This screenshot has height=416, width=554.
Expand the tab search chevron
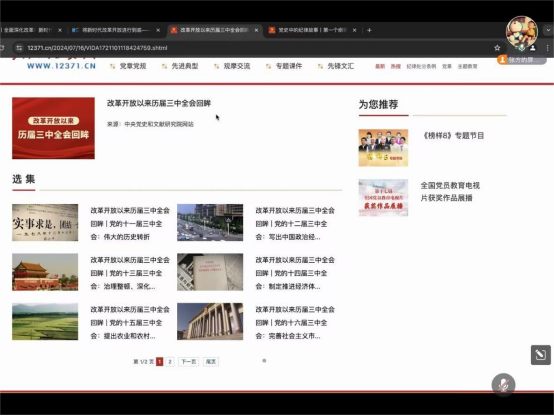click(548, 30)
